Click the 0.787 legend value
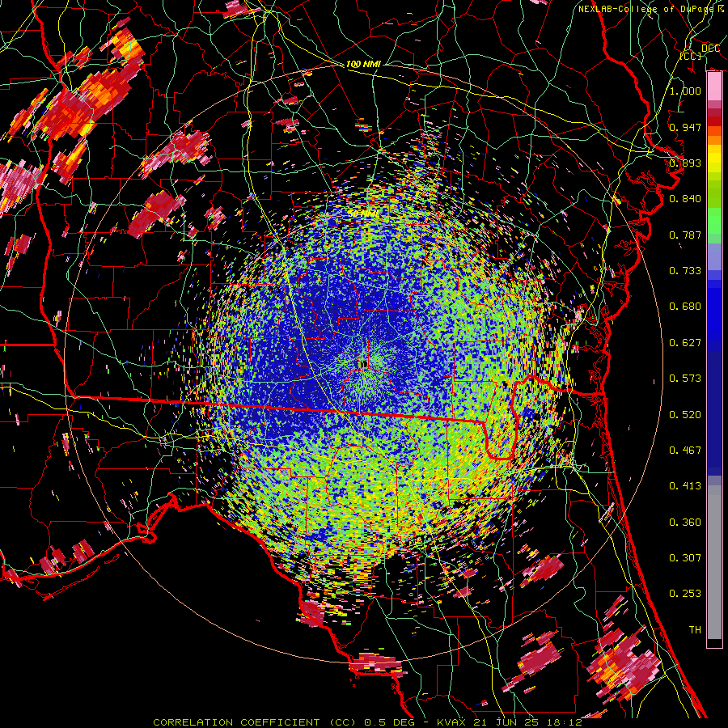Image resolution: width=728 pixels, height=728 pixels. (x=685, y=235)
